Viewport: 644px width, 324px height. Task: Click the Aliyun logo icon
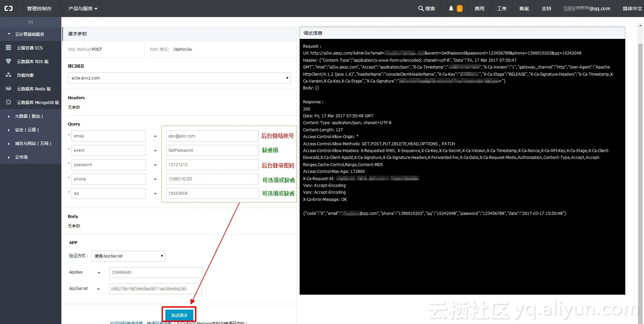click(8, 9)
